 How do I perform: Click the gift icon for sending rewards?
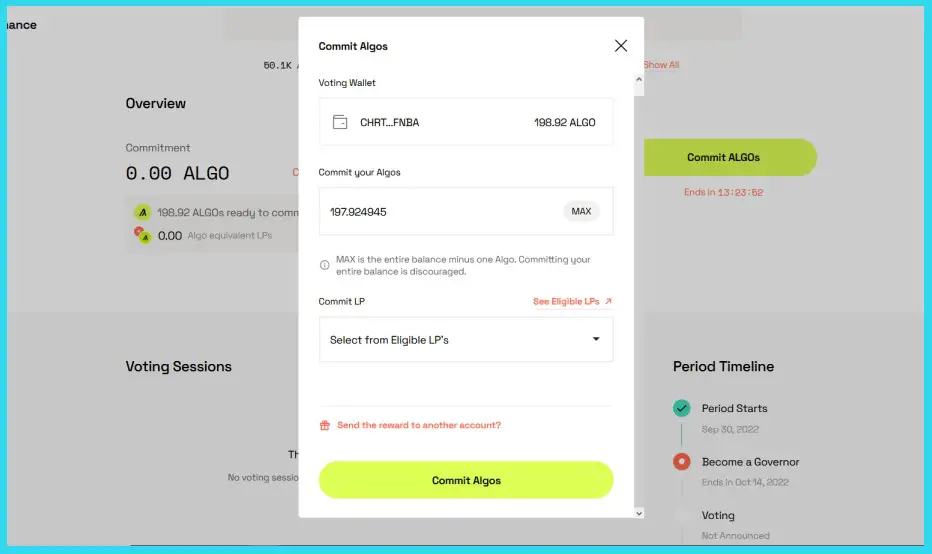[324, 425]
